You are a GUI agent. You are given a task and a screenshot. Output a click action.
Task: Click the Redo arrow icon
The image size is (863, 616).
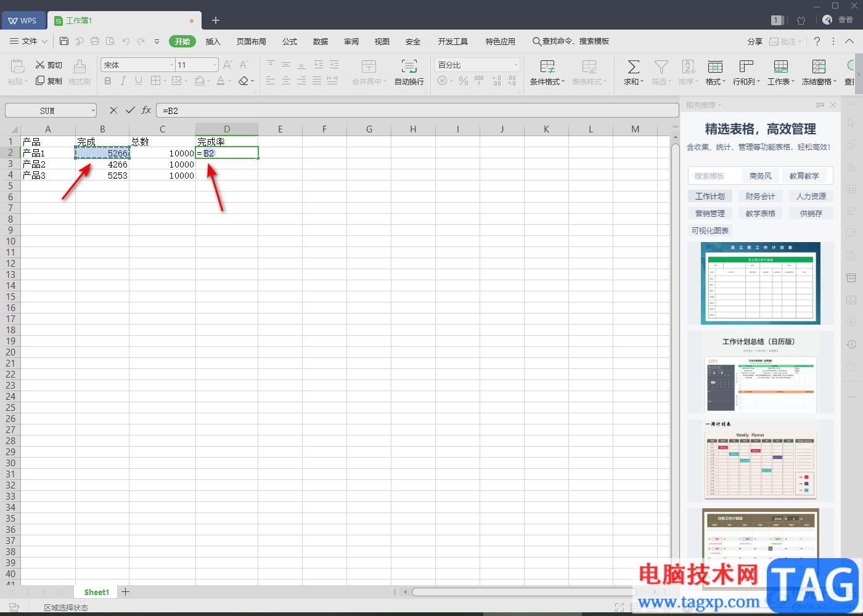coord(141,41)
